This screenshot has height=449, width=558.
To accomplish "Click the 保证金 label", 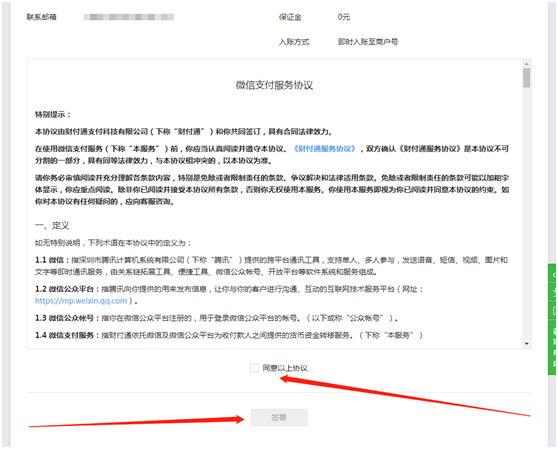I will pyautogui.click(x=290, y=17).
